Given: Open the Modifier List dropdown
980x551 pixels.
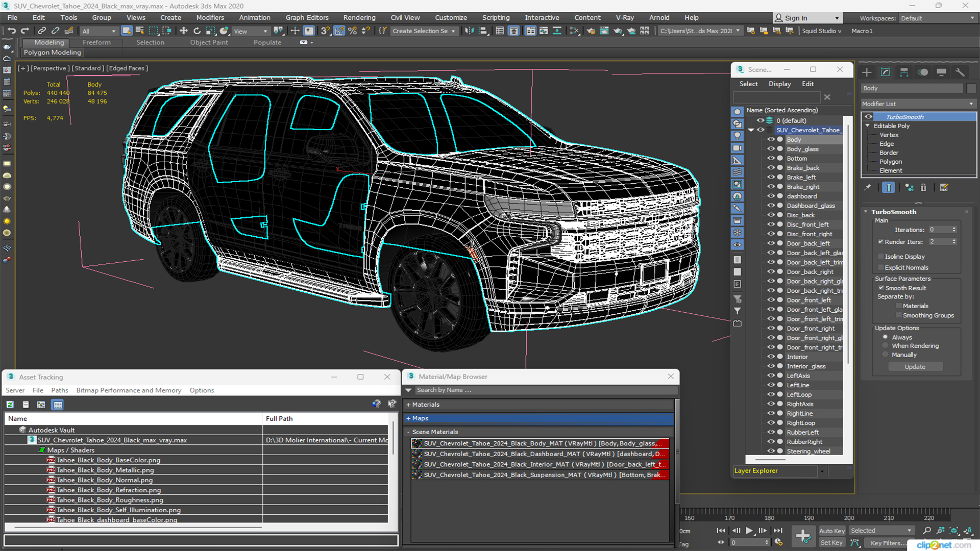Looking at the screenshot, I should [x=918, y=104].
